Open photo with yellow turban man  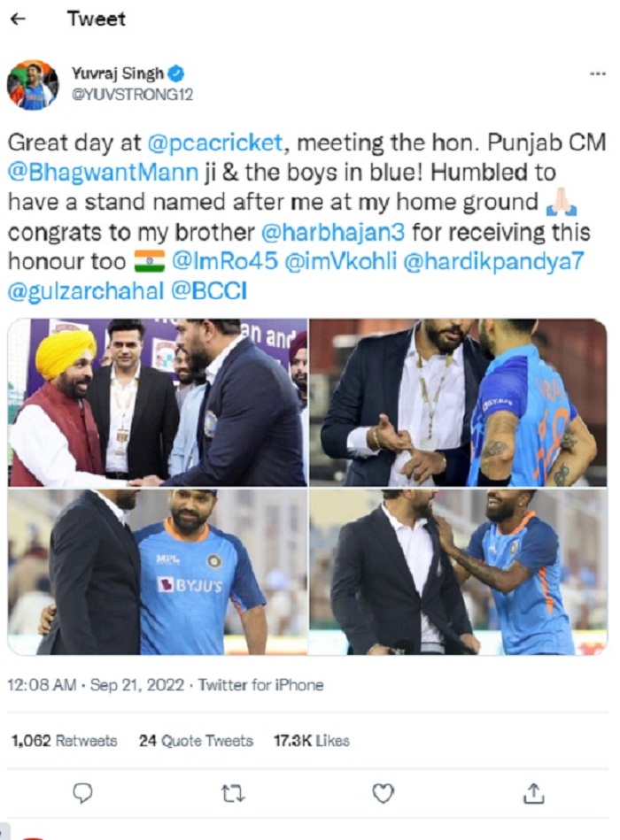pos(158,403)
